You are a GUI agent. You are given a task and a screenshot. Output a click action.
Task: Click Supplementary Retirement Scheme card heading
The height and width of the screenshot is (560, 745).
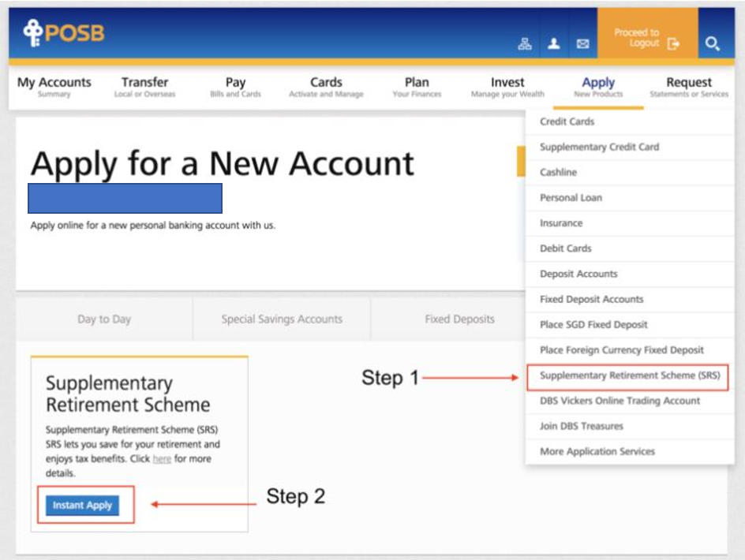(128, 394)
